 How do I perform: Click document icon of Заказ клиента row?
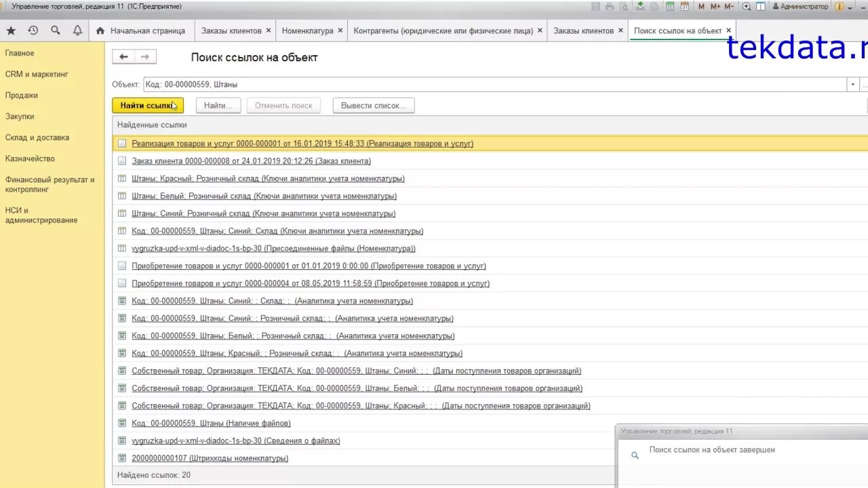[122, 161]
